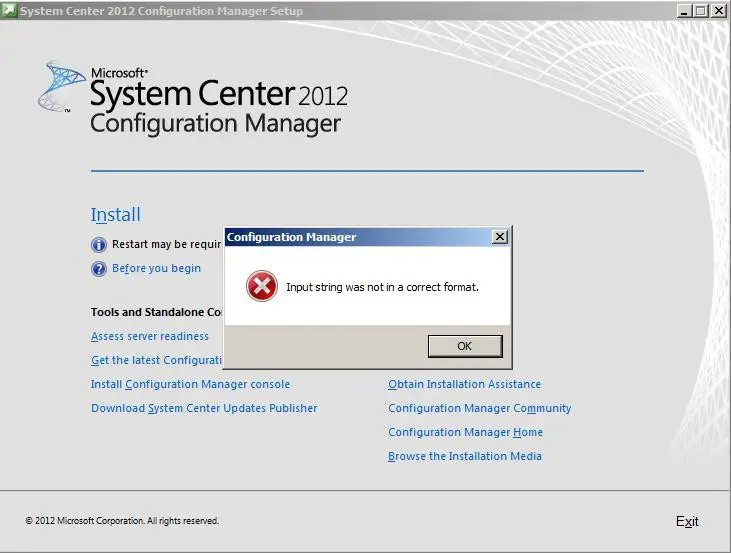The image size is (731, 553).
Task: Click the blue info icon beside Restart
Action: point(98,244)
